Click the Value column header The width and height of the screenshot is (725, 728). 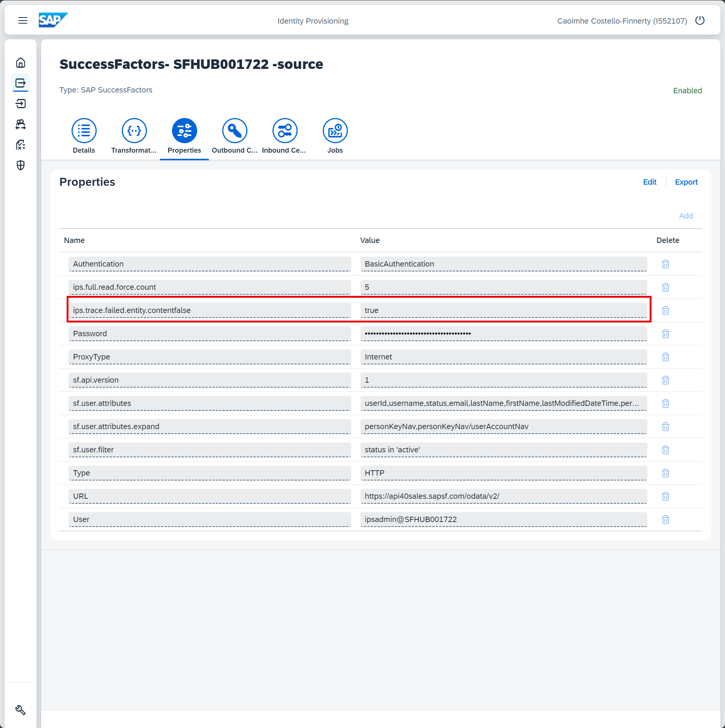click(x=370, y=240)
